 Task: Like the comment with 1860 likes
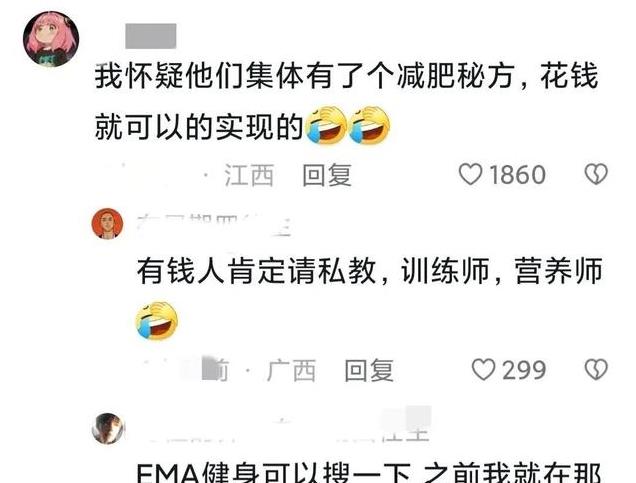[x=470, y=175]
